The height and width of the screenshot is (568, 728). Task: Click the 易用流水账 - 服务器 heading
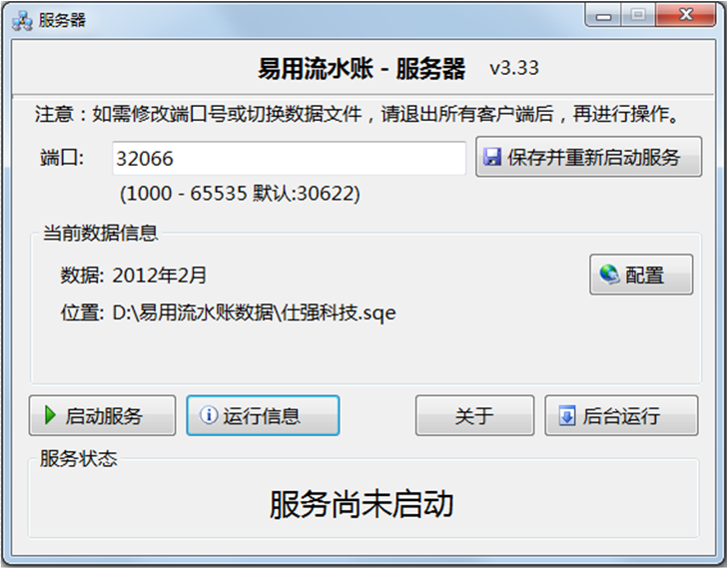pos(362,69)
